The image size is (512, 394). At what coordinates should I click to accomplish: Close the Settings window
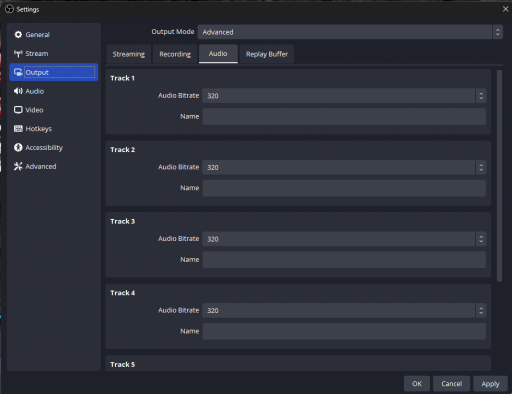(505, 9)
